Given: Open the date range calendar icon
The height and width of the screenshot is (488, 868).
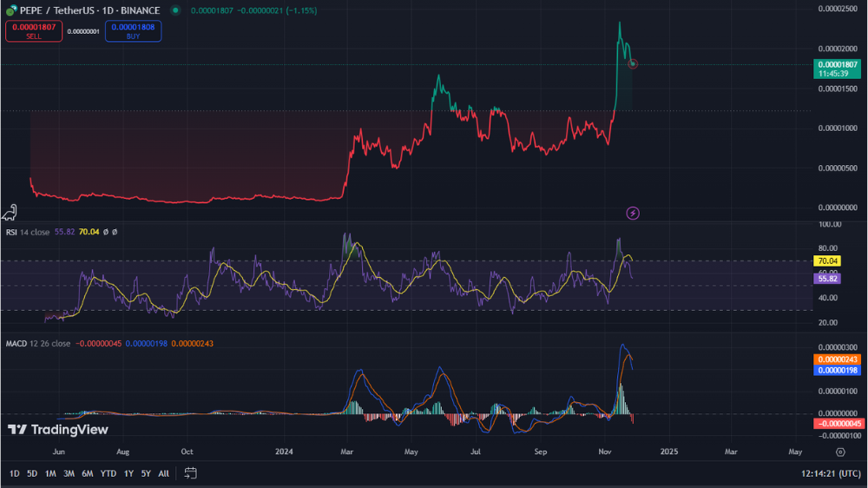Looking at the screenshot, I should [x=190, y=473].
